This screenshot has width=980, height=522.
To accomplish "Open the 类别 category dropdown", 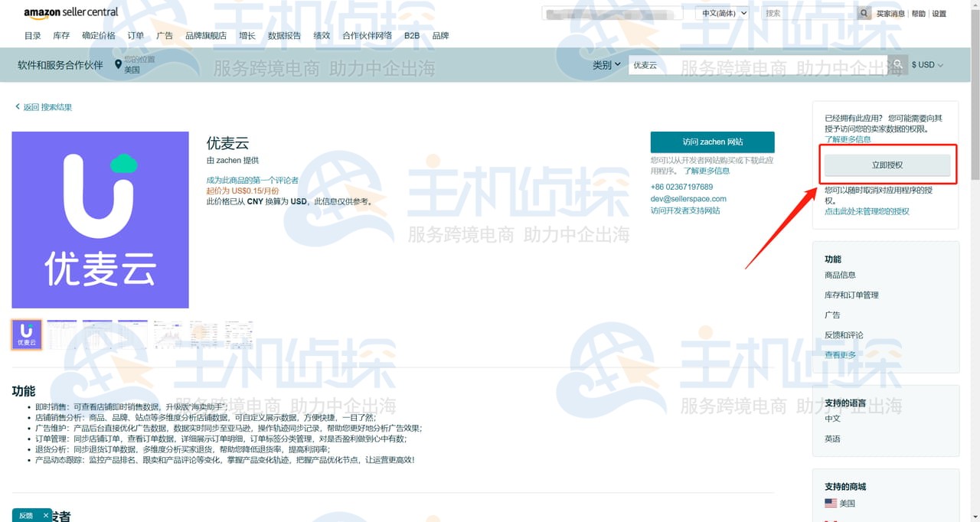I will (606, 64).
